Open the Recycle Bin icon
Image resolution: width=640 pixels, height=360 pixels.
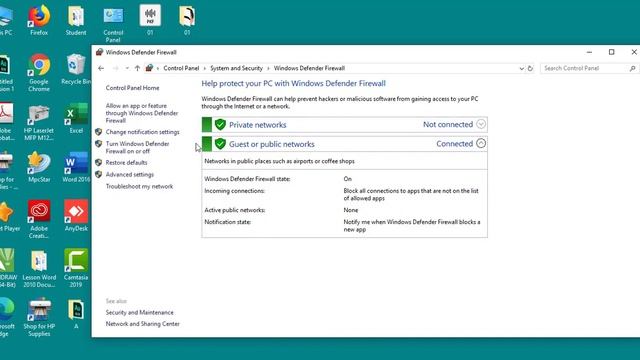[x=76, y=69]
